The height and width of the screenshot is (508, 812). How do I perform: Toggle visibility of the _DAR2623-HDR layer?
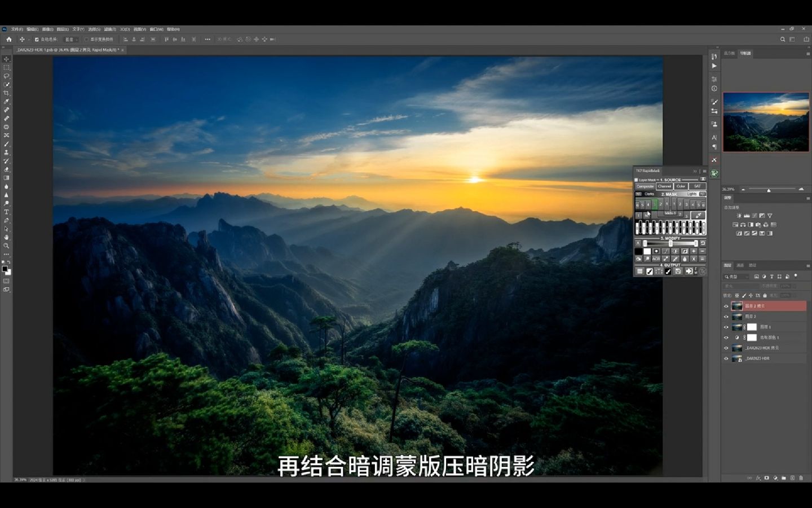tap(726, 358)
